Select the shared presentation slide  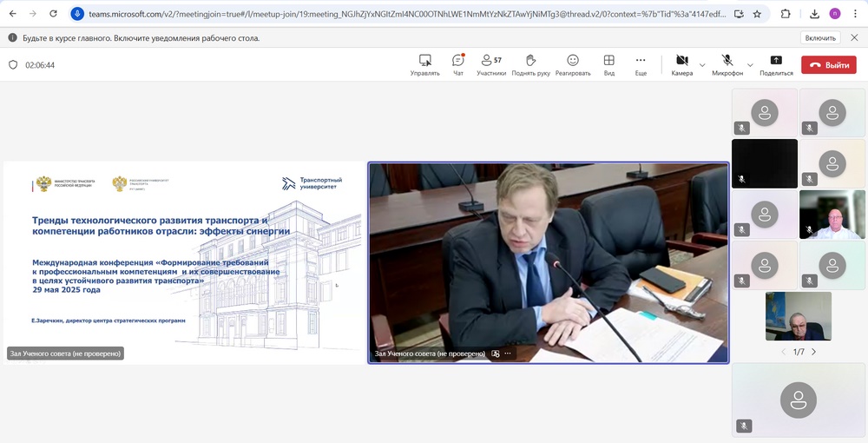(184, 262)
